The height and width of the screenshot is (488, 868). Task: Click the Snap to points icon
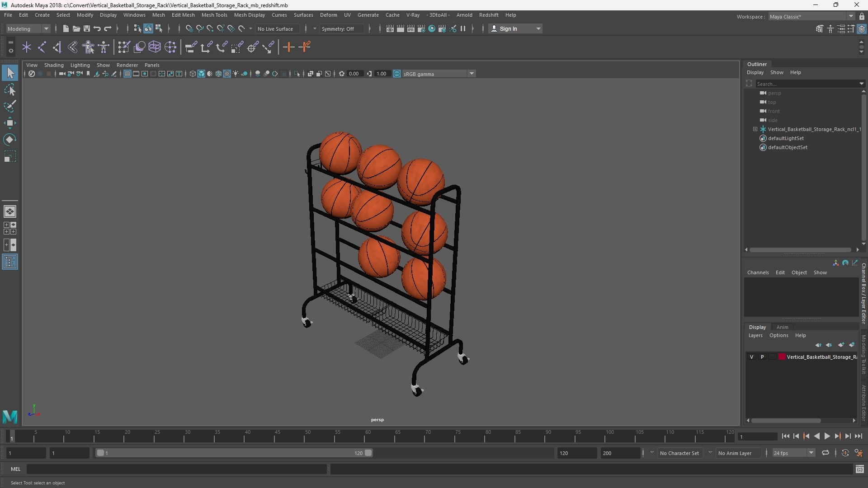[x=210, y=28]
